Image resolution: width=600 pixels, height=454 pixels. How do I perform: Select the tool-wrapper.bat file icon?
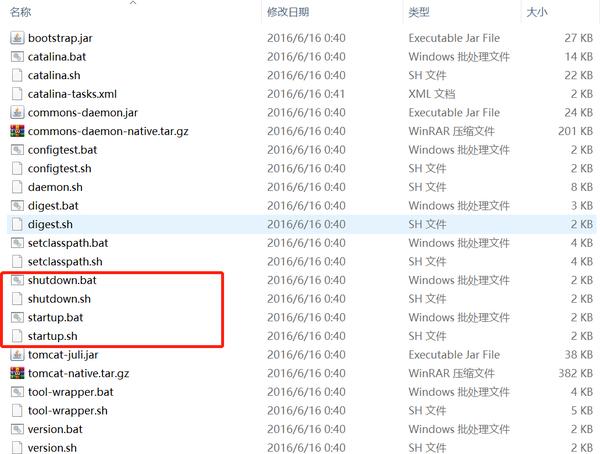pos(17,392)
